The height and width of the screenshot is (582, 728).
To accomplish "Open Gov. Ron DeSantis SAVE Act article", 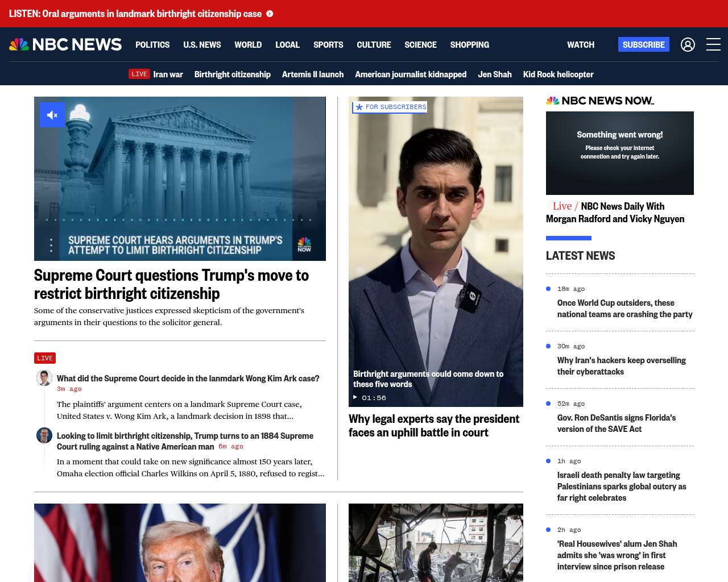I will (x=616, y=423).
